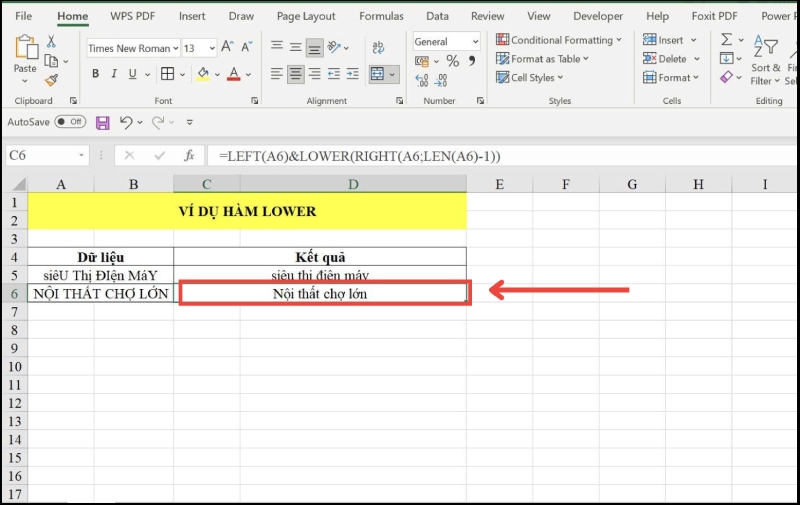Toggle Underline formatting
Screen dimensions: 800x505
133,74
